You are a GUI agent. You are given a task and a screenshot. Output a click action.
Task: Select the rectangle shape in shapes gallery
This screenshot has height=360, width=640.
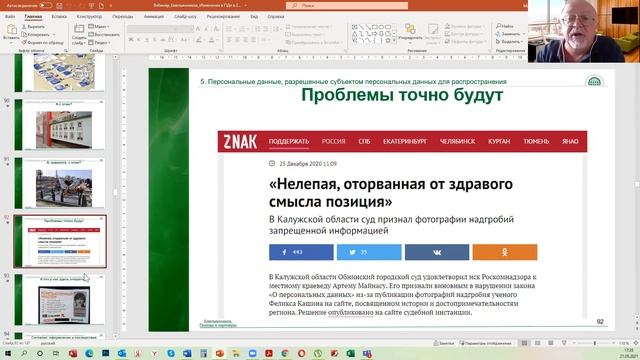point(374,27)
